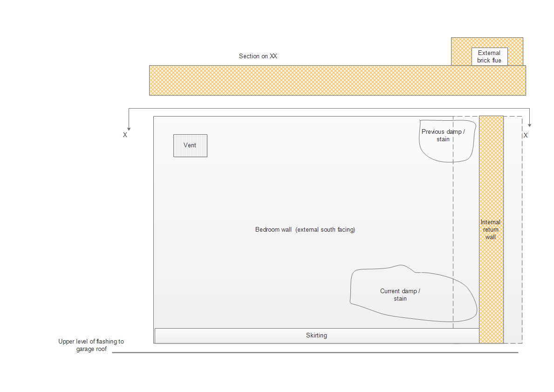Click the Bedroom wall text label
This screenshot has width=554, height=392.
click(305, 230)
